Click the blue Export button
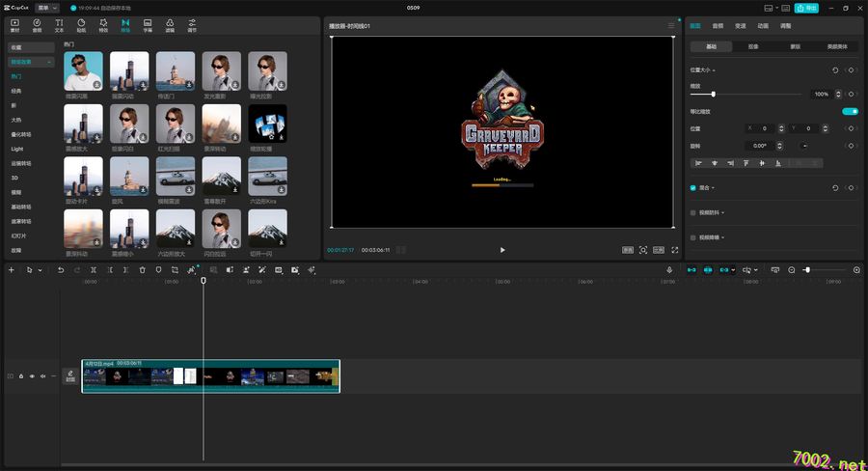Viewport: 868px width, 471px height. pos(806,8)
